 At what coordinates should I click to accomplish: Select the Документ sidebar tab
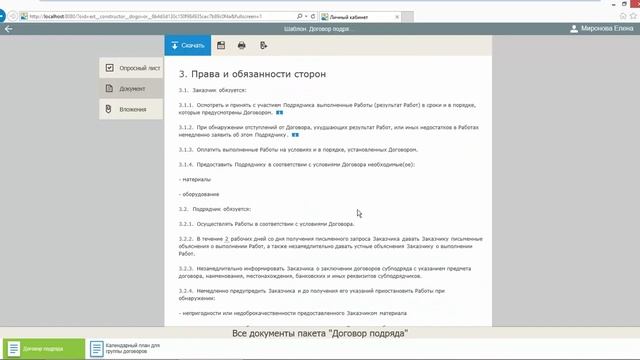tap(131, 89)
